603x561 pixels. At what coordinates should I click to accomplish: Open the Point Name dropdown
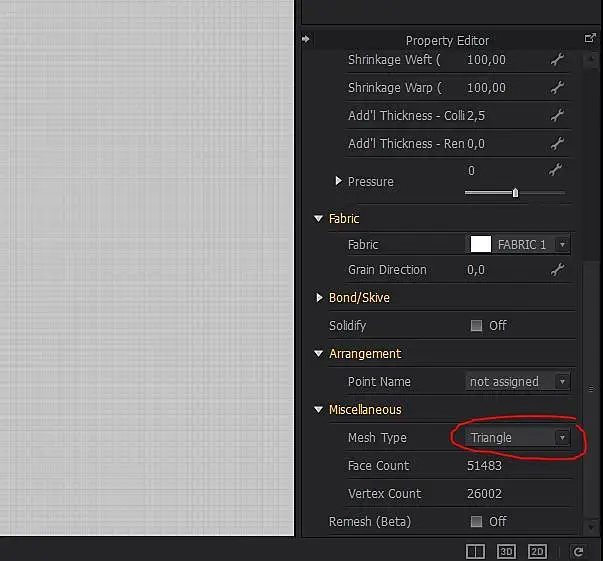coord(518,382)
